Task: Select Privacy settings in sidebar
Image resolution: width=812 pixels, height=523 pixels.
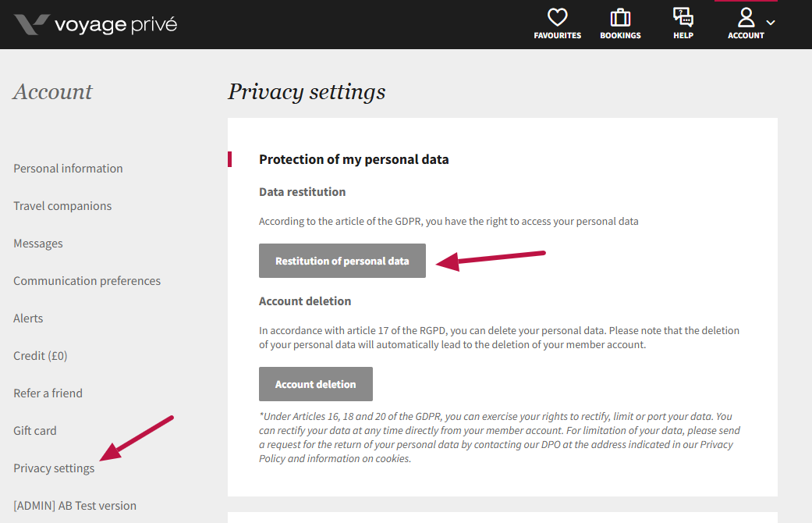Action: point(54,468)
